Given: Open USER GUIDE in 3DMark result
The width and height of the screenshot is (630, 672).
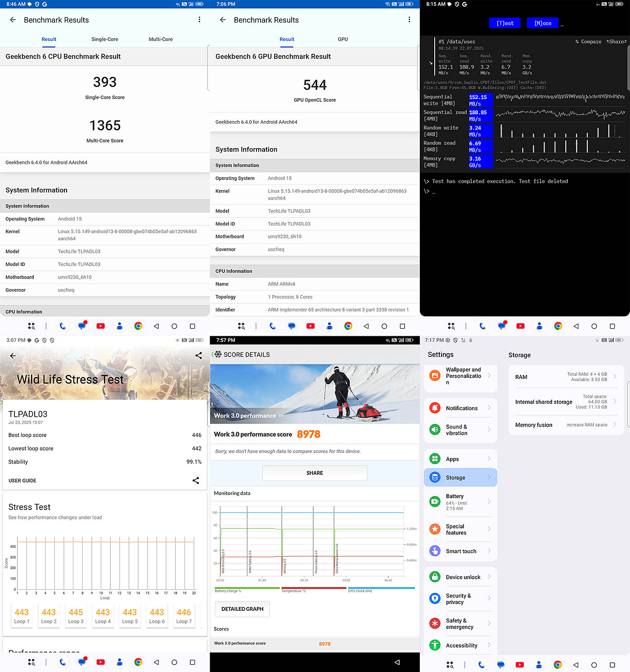Looking at the screenshot, I should coord(22,481).
